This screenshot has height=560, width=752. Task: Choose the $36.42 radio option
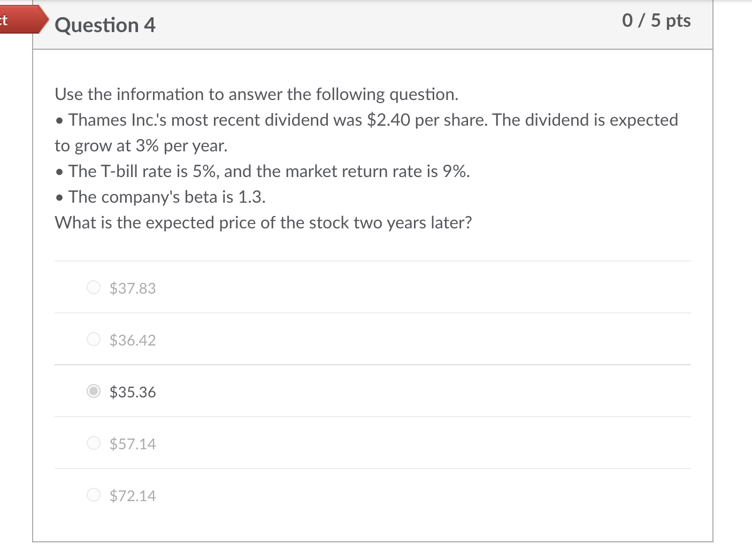pos(94,340)
